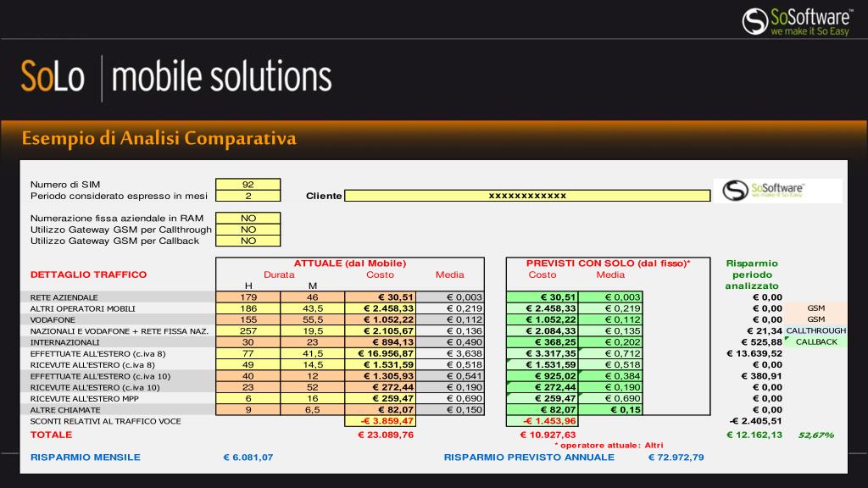This screenshot has width=868, height=488.
Task: Select the 'Esempio di Analisi Comparativa' heading
Action: click(x=159, y=138)
